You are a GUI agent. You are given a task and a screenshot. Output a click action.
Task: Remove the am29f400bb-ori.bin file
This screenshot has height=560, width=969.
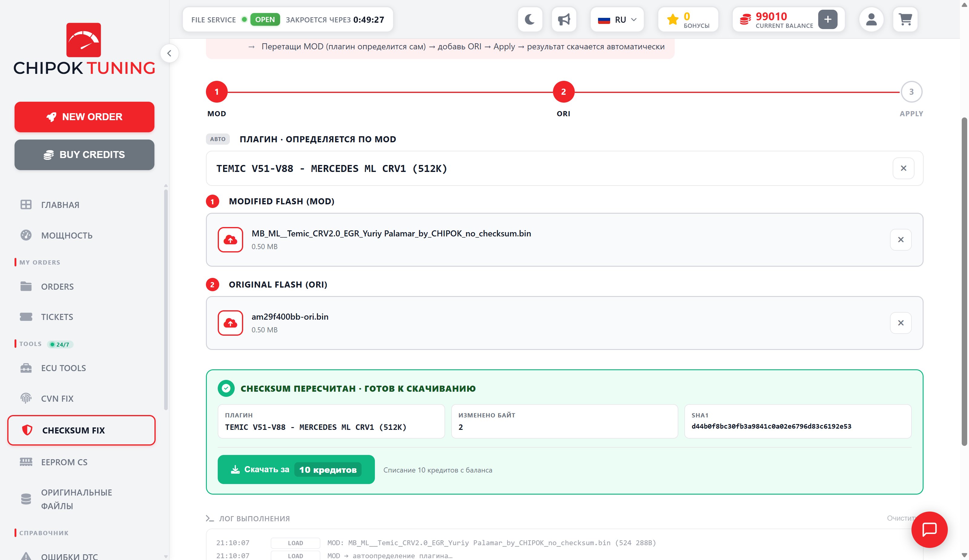(901, 323)
